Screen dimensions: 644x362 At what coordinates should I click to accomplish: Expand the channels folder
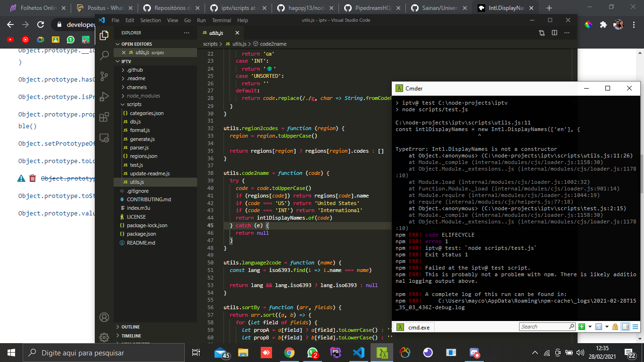pos(136,87)
